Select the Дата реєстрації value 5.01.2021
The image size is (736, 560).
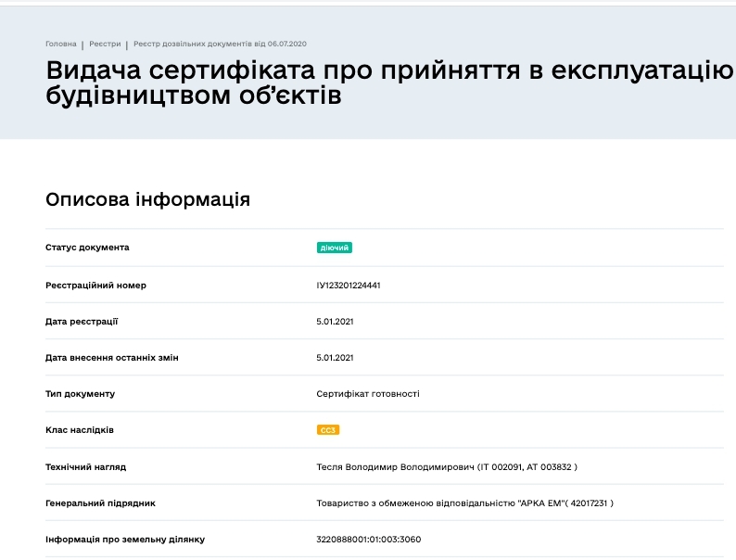pyautogui.click(x=335, y=322)
